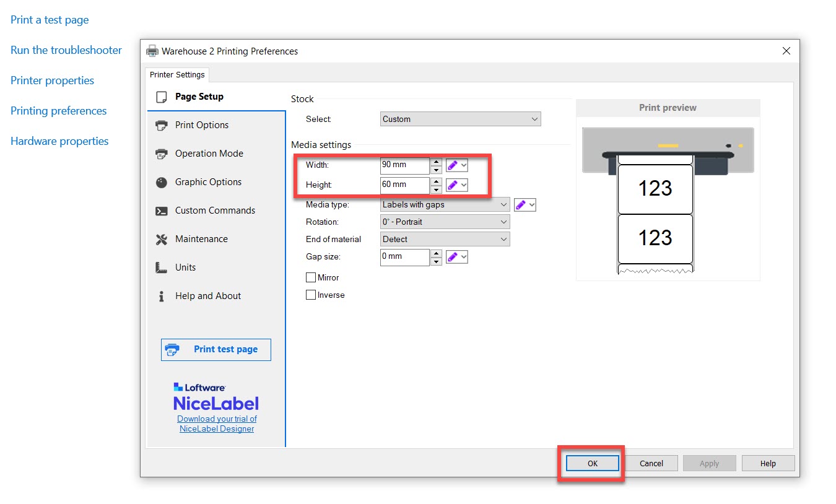This screenshot has width=836, height=504.
Task: Click the Custom Commands terminal icon
Action: 162,211
